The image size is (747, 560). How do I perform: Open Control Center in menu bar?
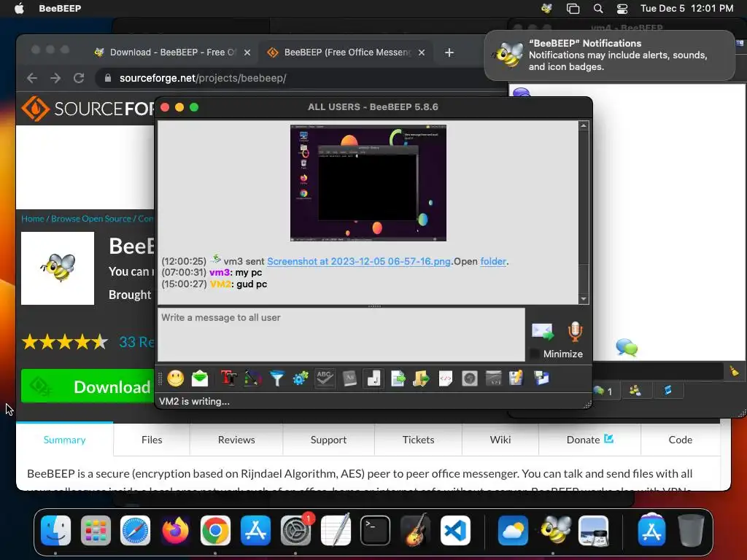click(622, 8)
